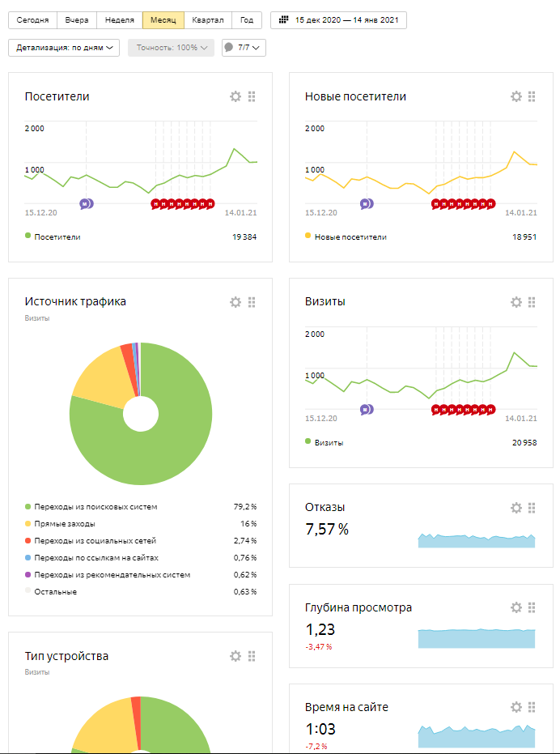The height and width of the screenshot is (754, 560).
Task: Toggle Посетители legend series
Action: pos(57,237)
